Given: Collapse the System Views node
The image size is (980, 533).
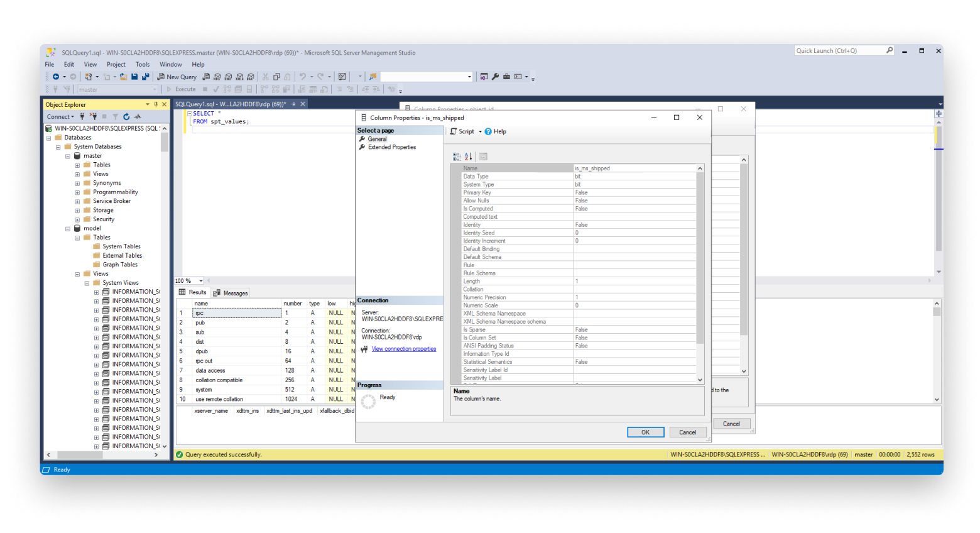Looking at the screenshot, I should [87, 283].
